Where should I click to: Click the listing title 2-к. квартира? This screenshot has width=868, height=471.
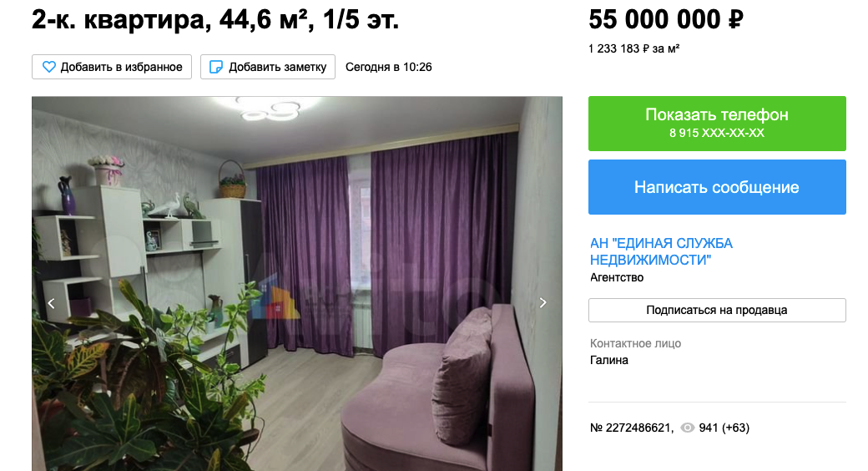(x=215, y=19)
